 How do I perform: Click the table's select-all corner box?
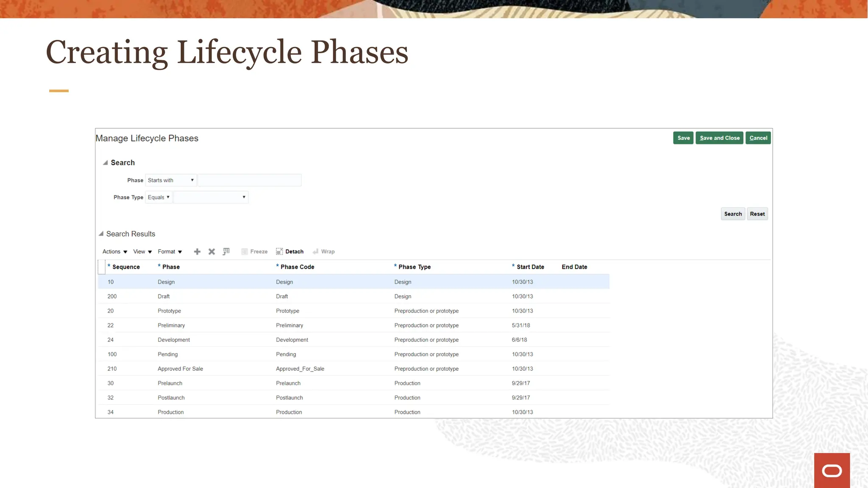102,267
